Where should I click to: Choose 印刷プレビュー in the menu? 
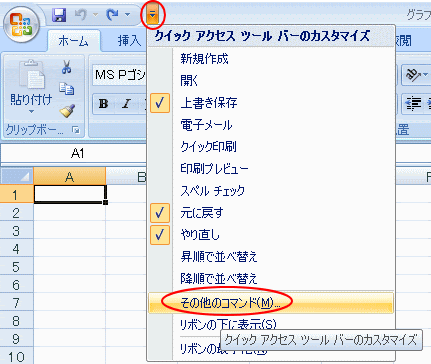(271, 168)
